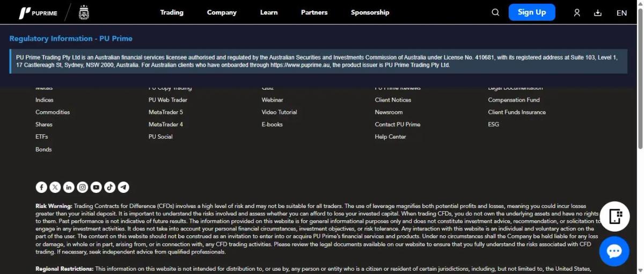
Task: Open the Learn menu
Action: click(269, 12)
